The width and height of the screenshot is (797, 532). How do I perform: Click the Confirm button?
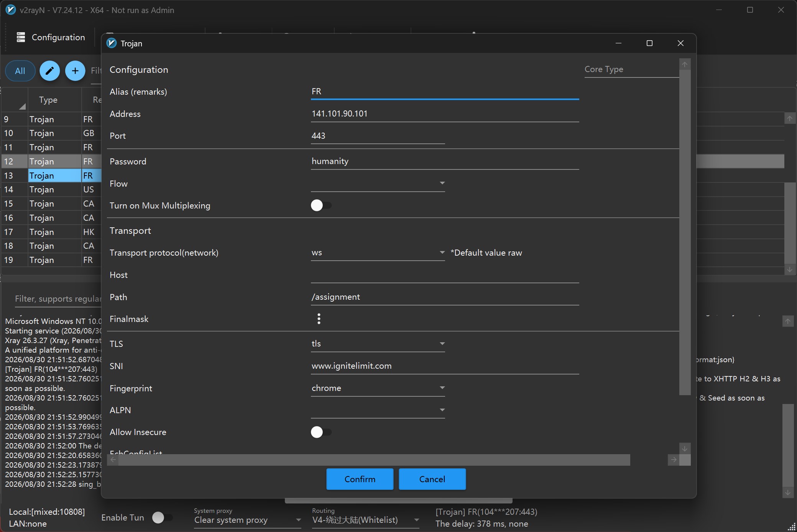tap(360, 479)
